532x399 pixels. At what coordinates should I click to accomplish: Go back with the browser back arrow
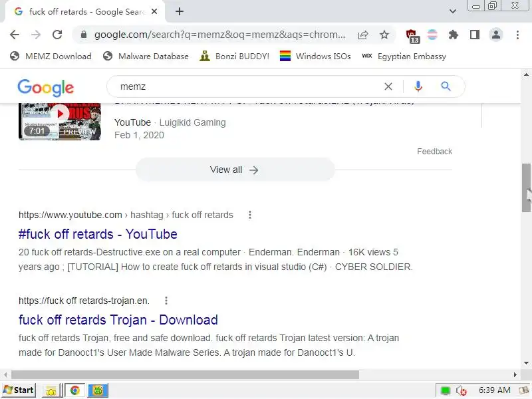coord(15,35)
